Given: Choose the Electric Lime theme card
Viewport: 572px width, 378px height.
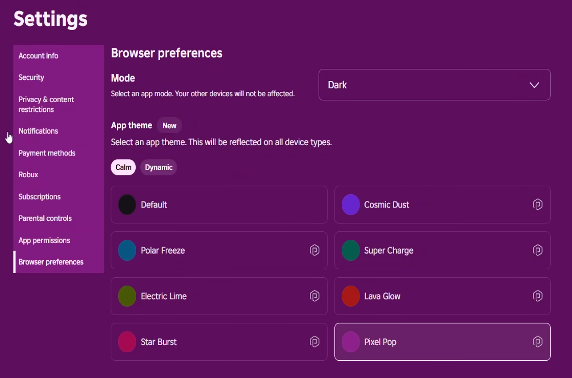Looking at the screenshot, I should coord(219,296).
